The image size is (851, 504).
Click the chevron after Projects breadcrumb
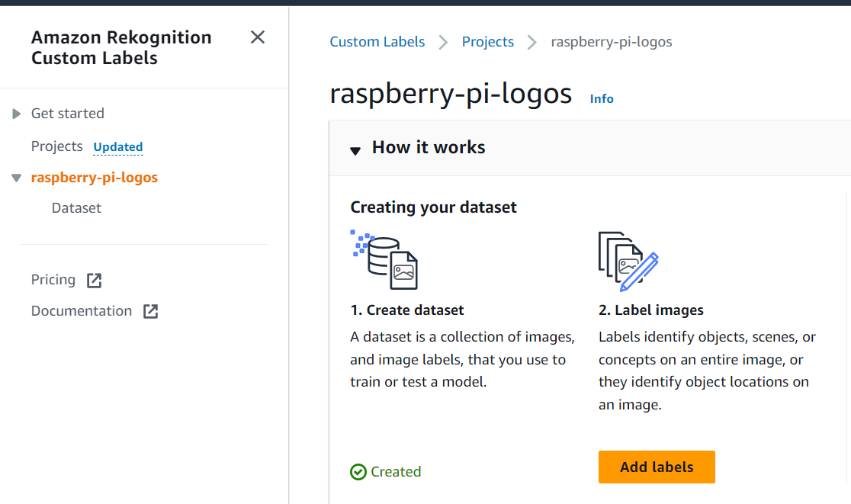click(532, 42)
